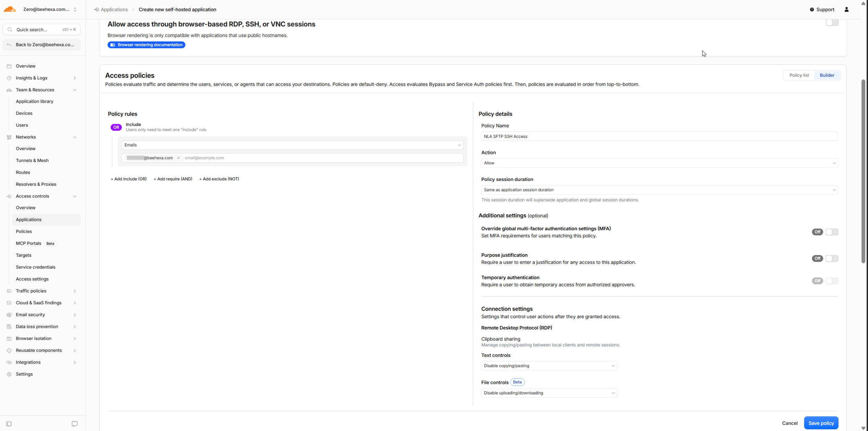
Task: Click the Policy Name input field
Action: [659, 136]
